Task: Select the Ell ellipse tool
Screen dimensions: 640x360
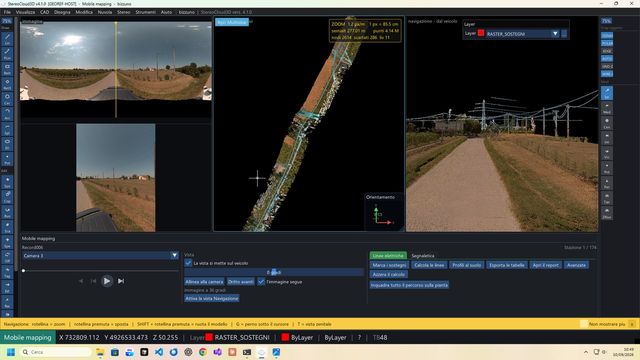Action: tap(7, 144)
